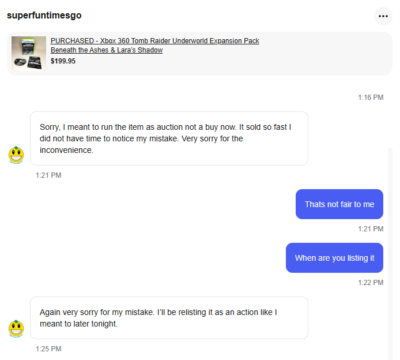Click the Tomb Raider item thumbnail image
400x360 pixels.
(29, 53)
